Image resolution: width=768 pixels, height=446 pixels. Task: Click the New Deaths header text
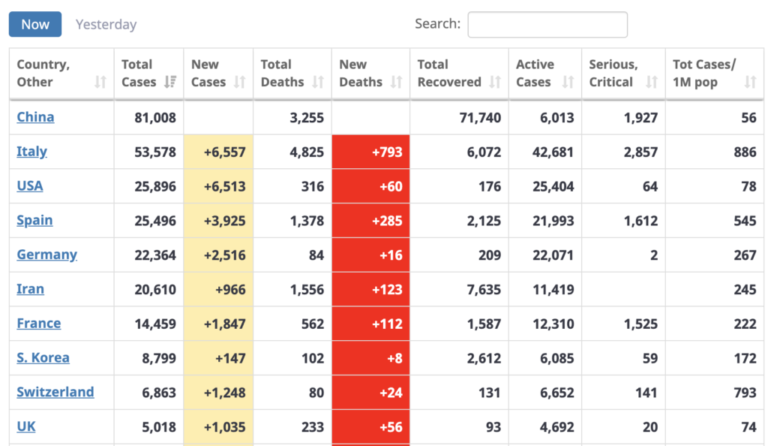point(360,73)
